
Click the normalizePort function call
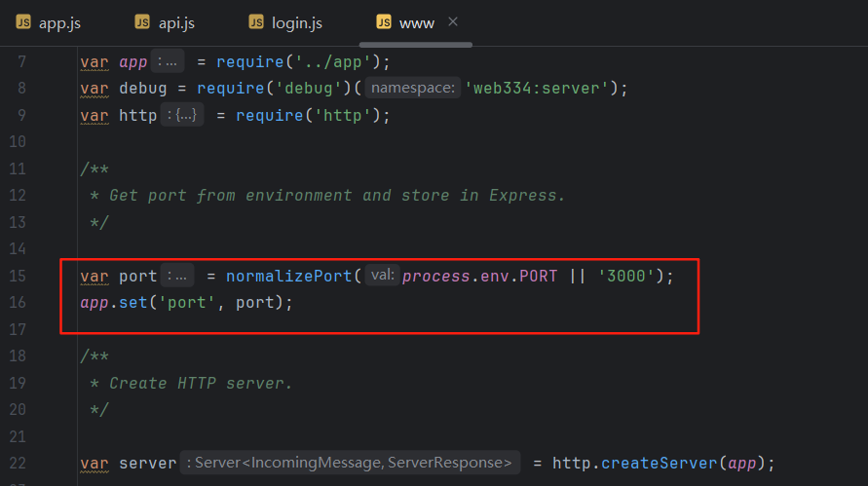coord(288,276)
